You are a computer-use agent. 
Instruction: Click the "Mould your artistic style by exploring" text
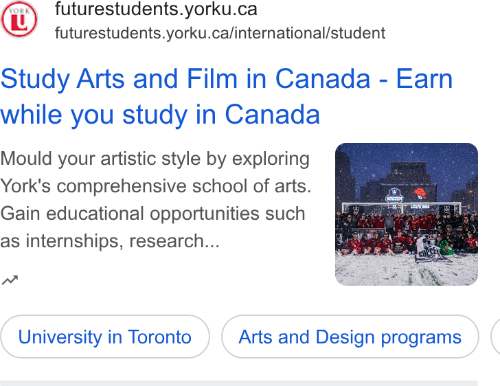click(x=155, y=159)
